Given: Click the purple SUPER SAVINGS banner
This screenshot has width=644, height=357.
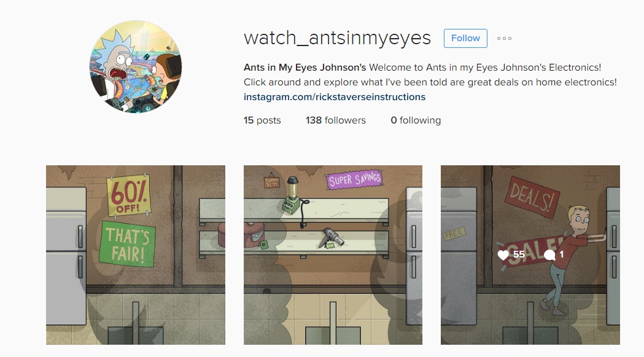Looking at the screenshot, I should pos(354,180).
